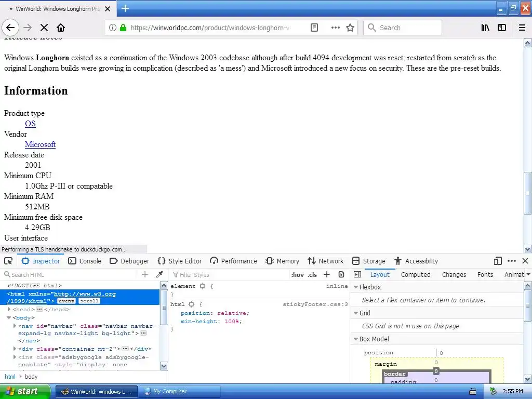Open the Console tab

pos(85,261)
